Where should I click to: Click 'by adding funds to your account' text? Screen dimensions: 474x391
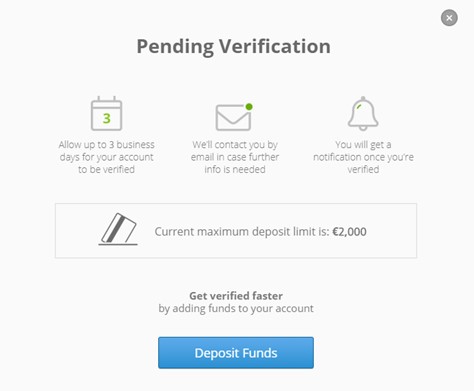(x=236, y=308)
